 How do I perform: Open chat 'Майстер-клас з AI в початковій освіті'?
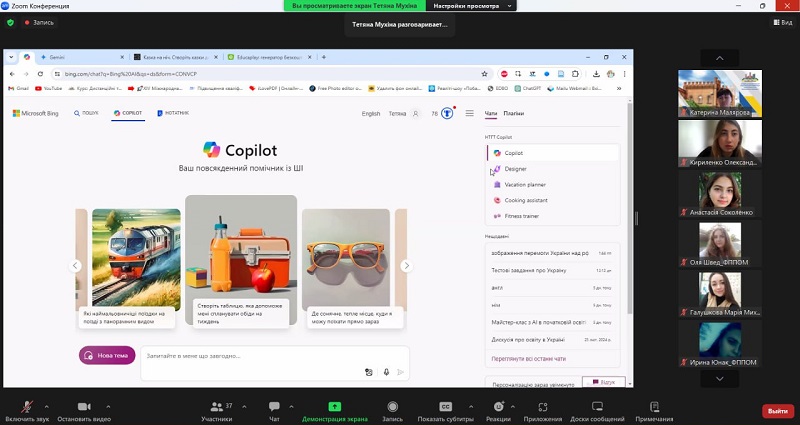[552, 322]
